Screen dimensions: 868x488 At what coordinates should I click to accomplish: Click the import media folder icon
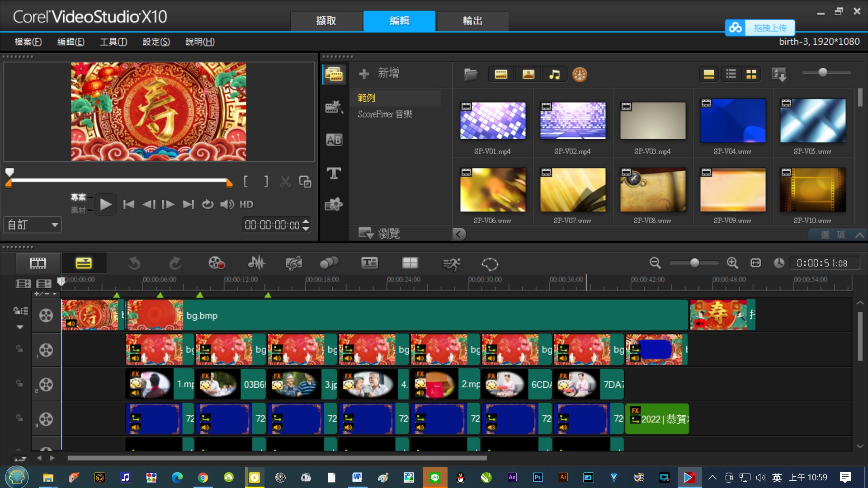(x=471, y=74)
